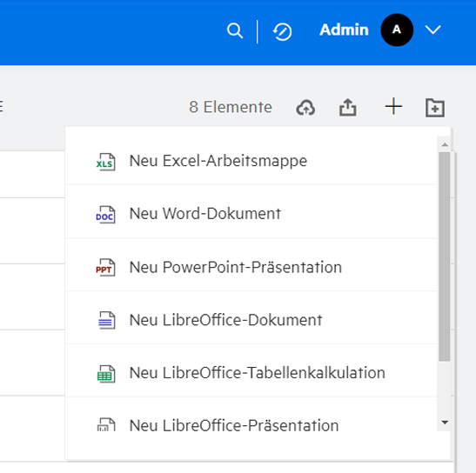The image size is (476, 473).
Task: Select Neu Excel-Arbeitsmappe
Action: 251,161
